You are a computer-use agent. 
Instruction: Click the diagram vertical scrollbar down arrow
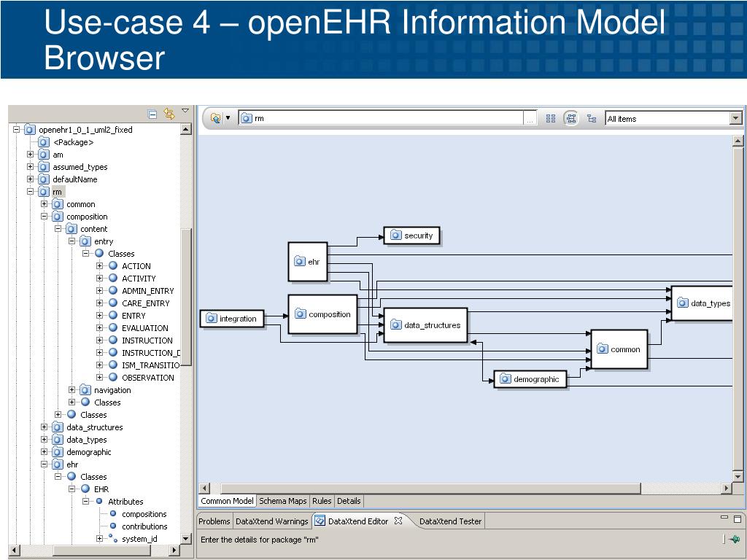(738, 476)
